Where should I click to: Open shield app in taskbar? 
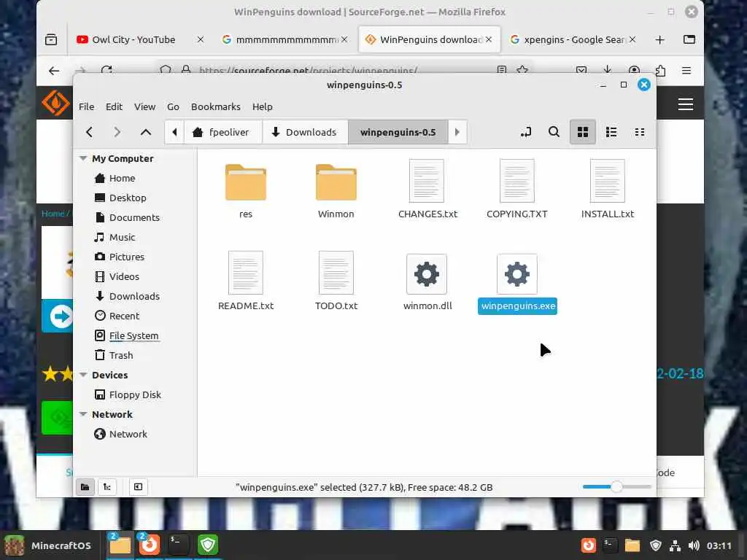click(x=208, y=544)
